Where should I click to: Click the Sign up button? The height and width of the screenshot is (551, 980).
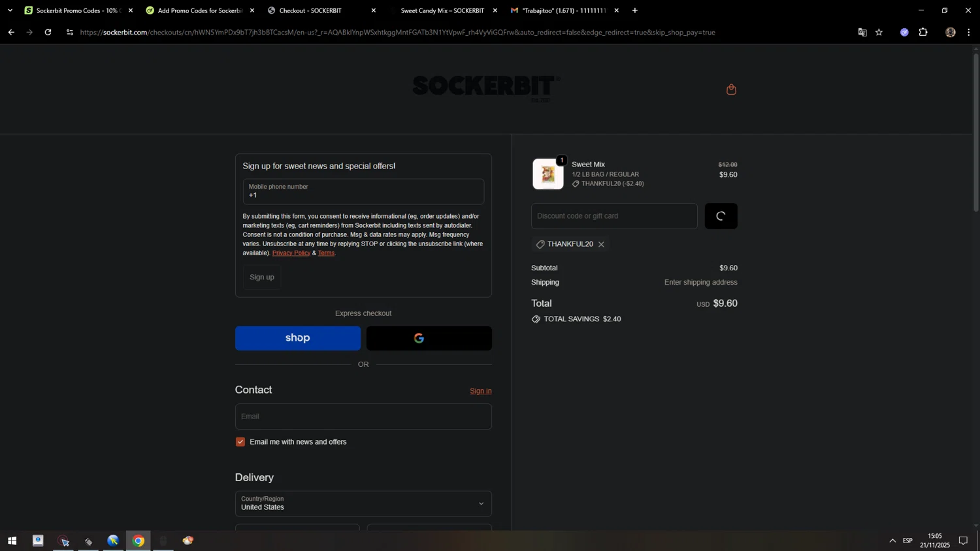click(x=262, y=277)
